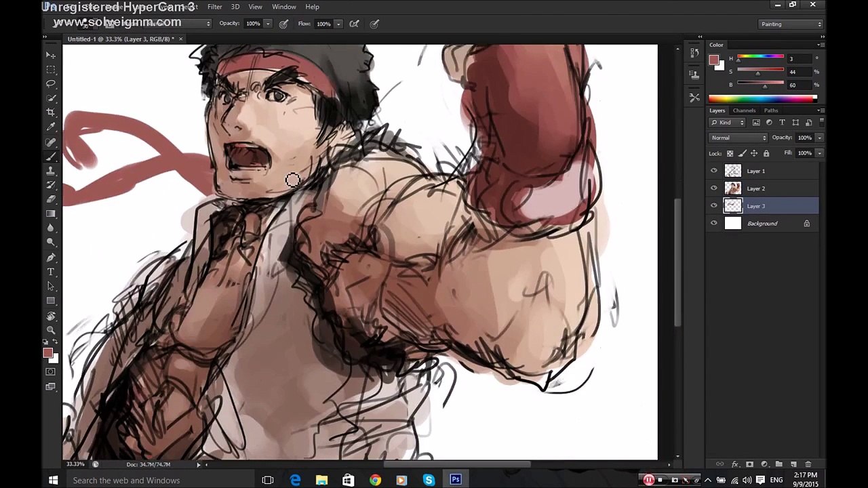This screenshot has width=868, height=488.
Task: Delete layer with trash icon
Action: (x=808, y=464)
